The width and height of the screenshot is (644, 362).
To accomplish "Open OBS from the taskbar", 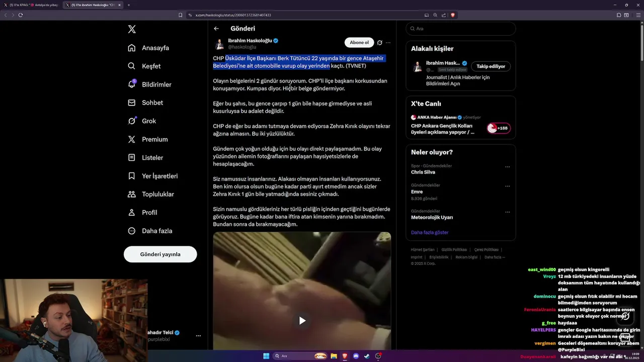I will point(378,356).
